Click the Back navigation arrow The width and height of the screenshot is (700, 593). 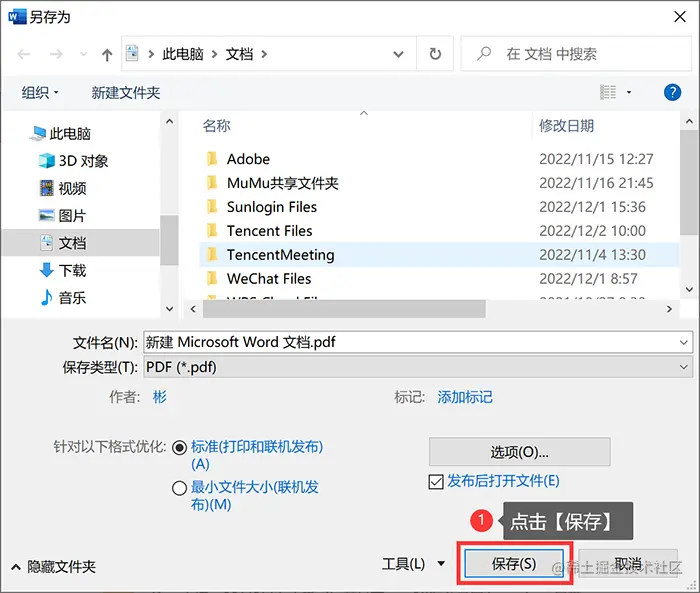[23, 54]
